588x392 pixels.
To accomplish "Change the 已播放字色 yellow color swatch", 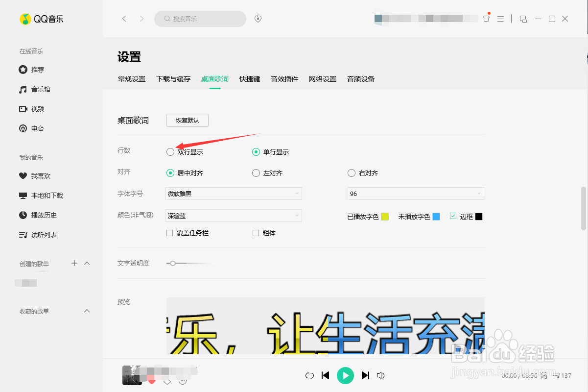I will [385, 216].
